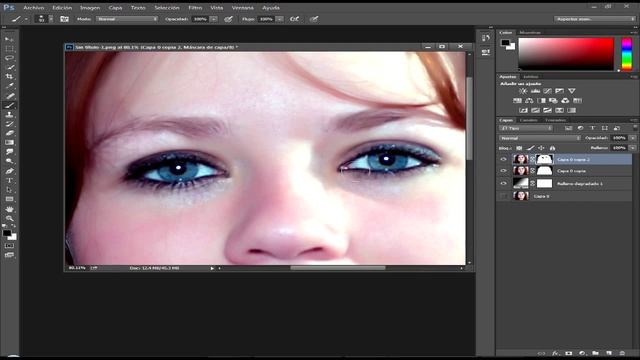
Task: Select the Quick Selection tool
Action: (9, 67)
